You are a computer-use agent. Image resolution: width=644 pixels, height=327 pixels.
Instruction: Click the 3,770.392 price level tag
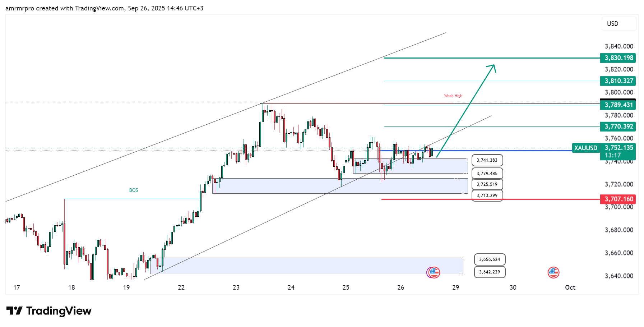[x=618, y=126]
